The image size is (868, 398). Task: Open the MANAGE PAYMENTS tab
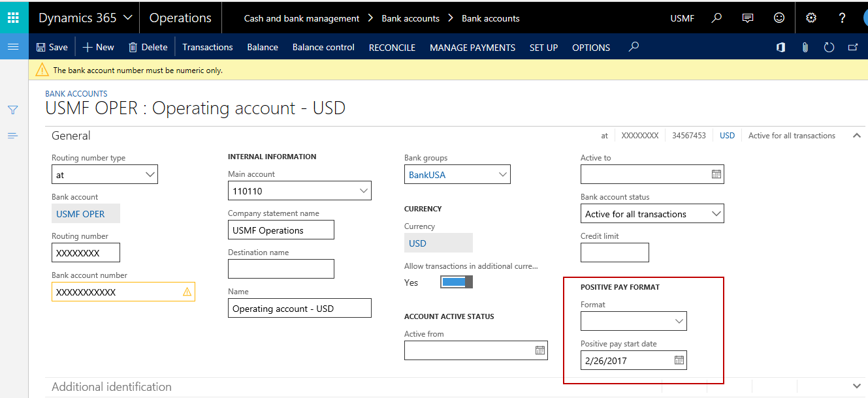[472, 48]
